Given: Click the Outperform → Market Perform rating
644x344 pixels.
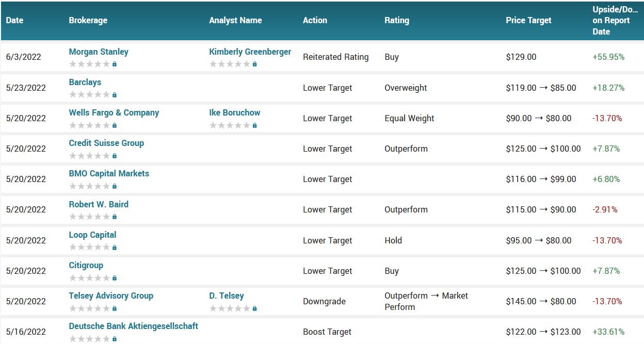Looking at the screenshot, I should (x=426, y=301).
